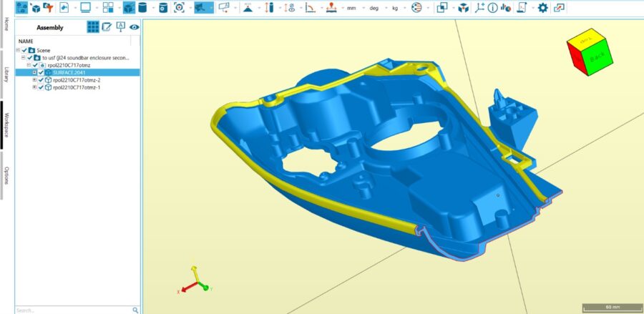Click the coordinate axis icon in the toolbar
The image size is (644, 314).
click(479, 8)
